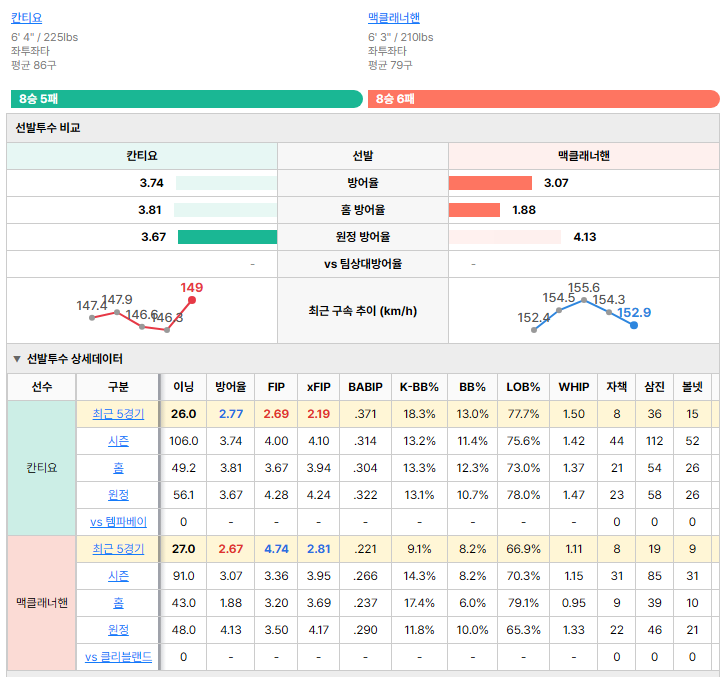
Task: Open the 맥클래너핸 player profile link
Action: 394,18
